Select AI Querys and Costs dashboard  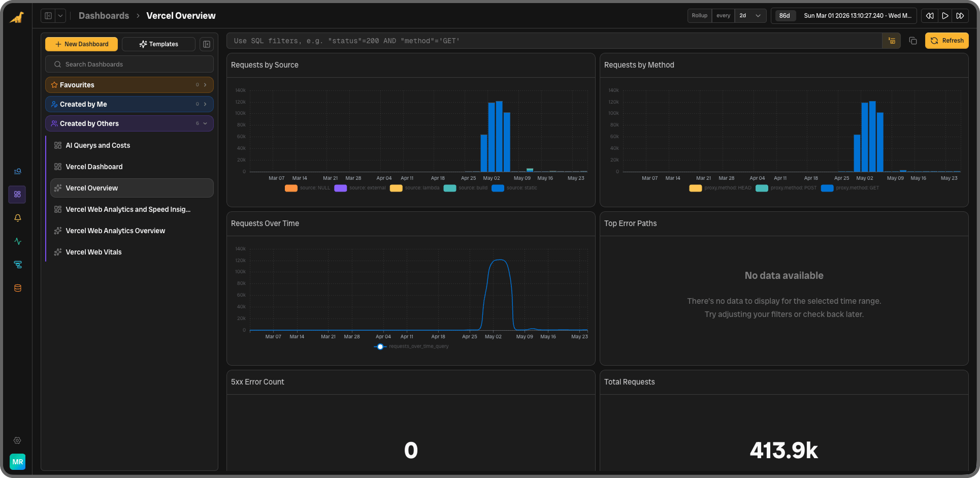click(97, 145)
